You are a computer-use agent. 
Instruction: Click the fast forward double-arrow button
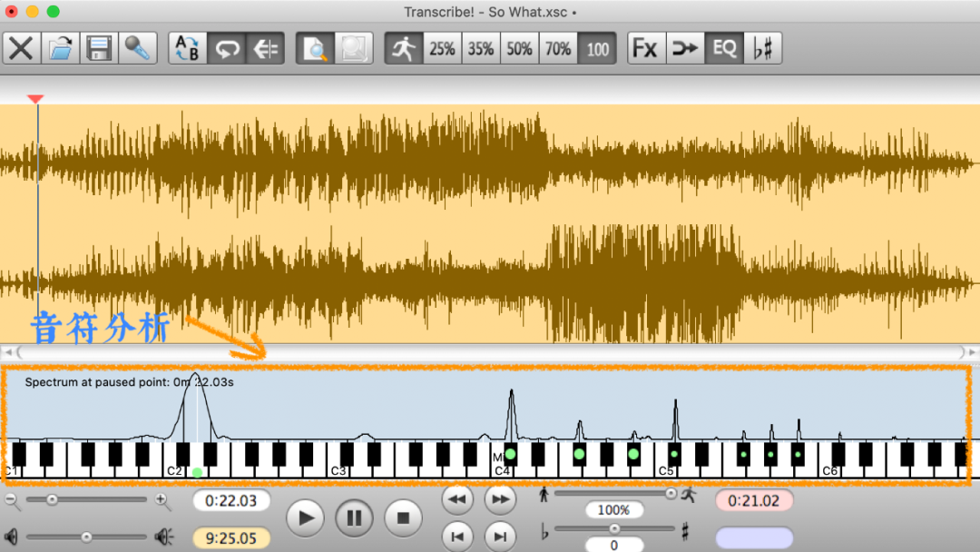click(x=500, y=499)
